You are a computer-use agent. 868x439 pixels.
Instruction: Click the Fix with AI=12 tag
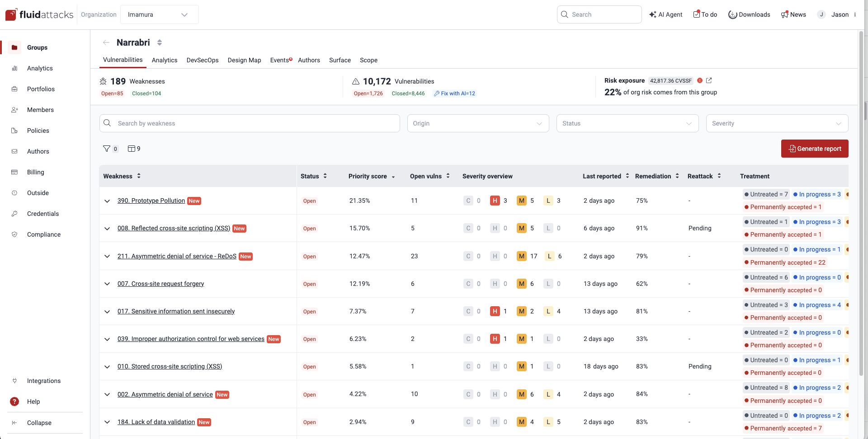coord(454,93)
